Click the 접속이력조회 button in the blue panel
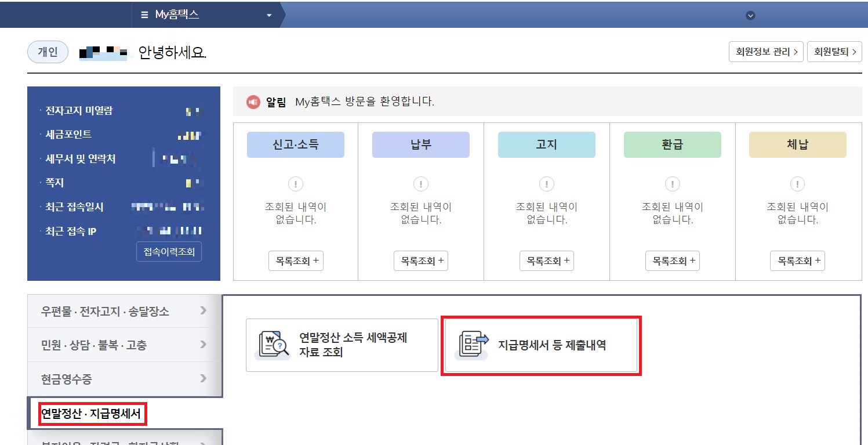Screen dimensions: 868x445 coord(169,251)
